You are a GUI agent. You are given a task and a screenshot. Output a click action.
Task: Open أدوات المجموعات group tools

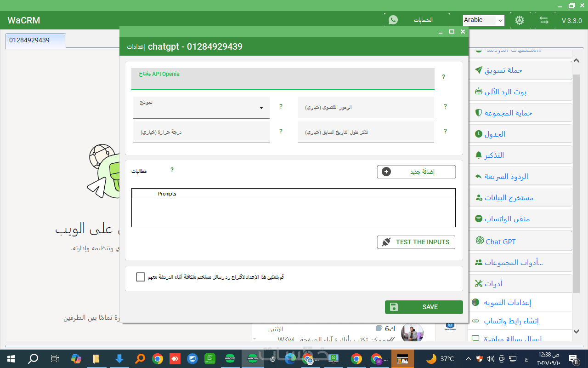pos(520,262)
